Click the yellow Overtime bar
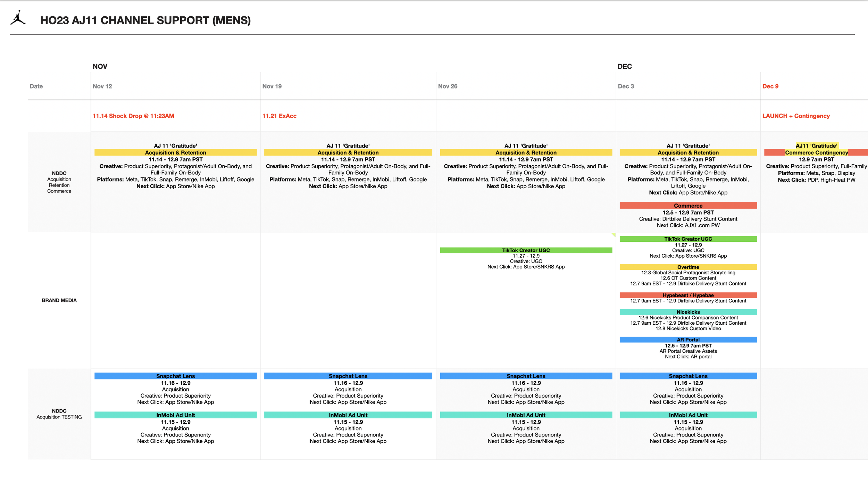 point(688,267)
